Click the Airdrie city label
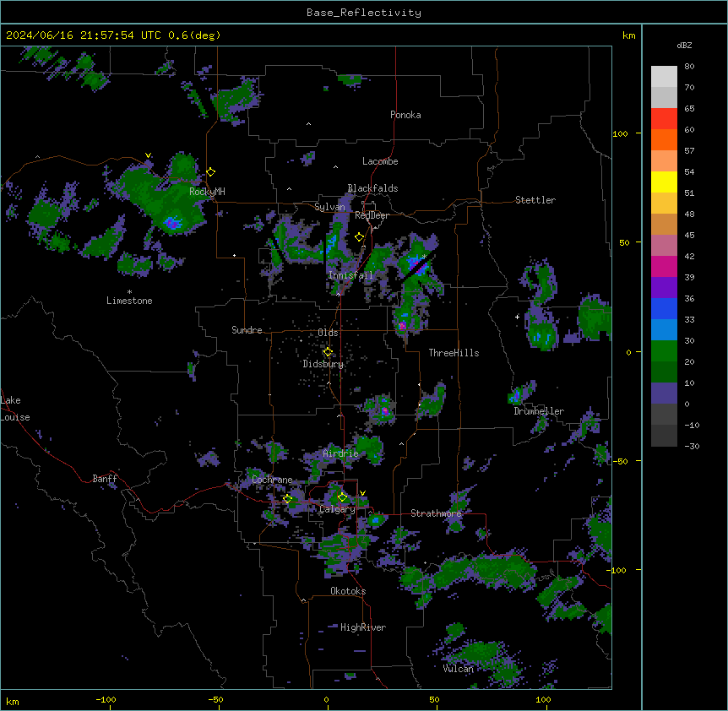The height and width of the screenshot is (711, 728). [x=341, y=454]
